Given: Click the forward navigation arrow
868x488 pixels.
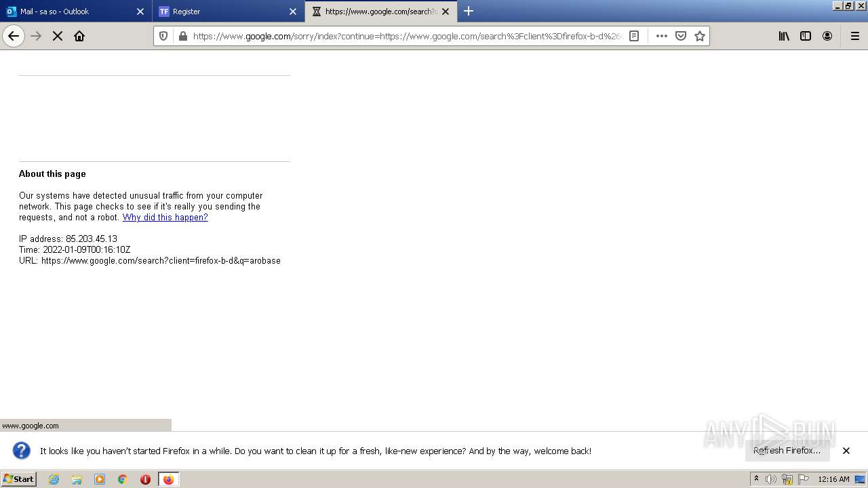Looking at the screenshot, I should 36,36.
